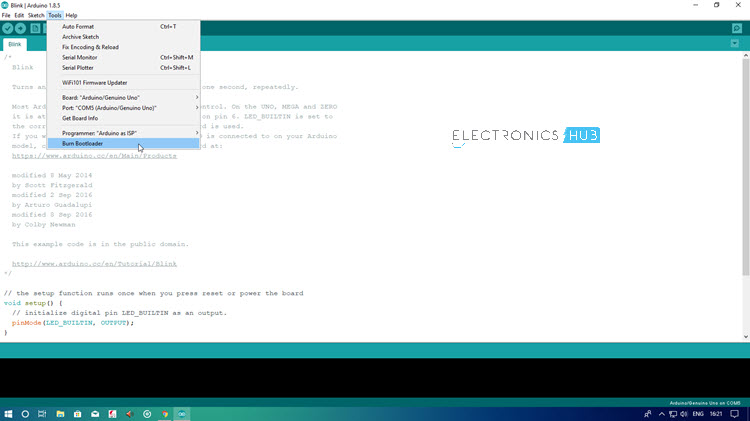This screenshot has width=750, height=421.
Task: Click 'This example code is in the public domain' line
Action: (x=100, y=244)
